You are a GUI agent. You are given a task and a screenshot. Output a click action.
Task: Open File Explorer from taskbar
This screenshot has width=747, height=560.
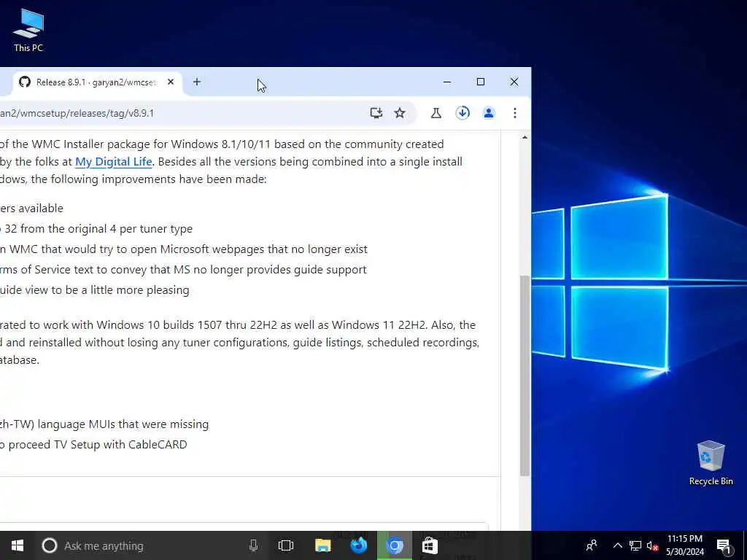322,545
